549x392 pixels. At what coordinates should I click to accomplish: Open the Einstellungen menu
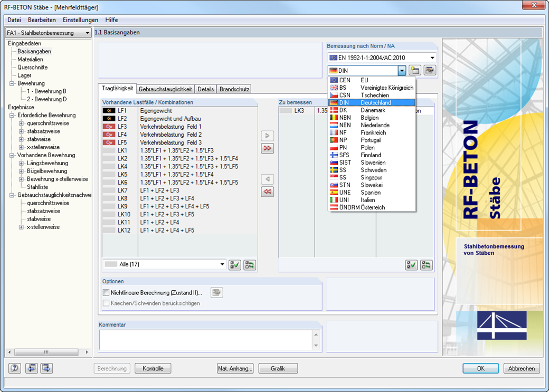(x=81, y=20)
